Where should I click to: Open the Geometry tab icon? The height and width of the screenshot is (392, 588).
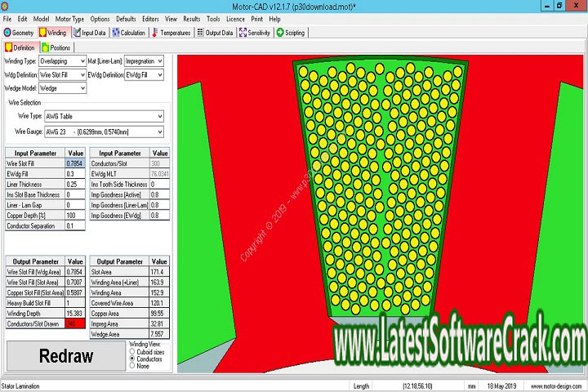[7, 33]
